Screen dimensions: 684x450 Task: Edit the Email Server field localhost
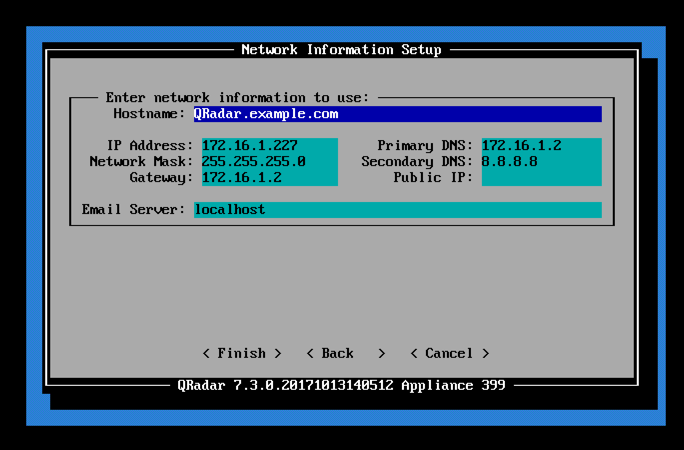tap(398, 210)
